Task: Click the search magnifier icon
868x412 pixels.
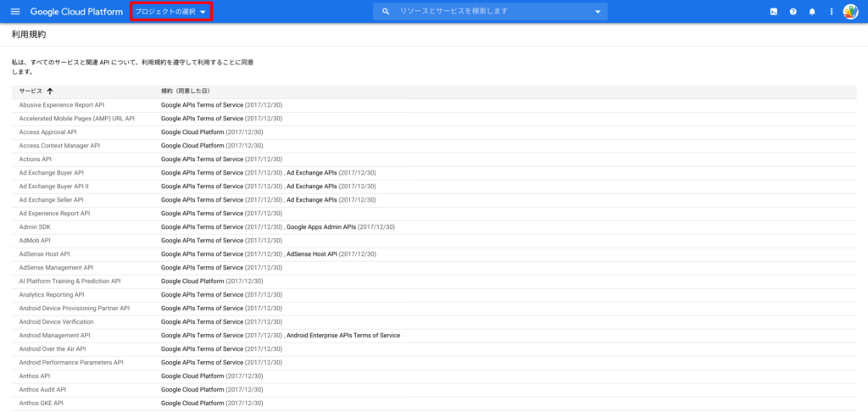Action: pyautogui.click(x=386, y=12)
